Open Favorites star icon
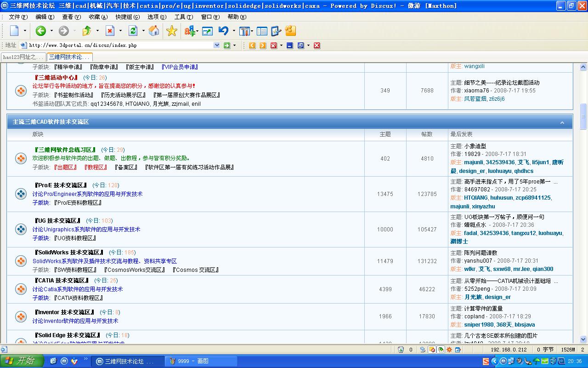588x368 pixels. [x=171, y=31]
